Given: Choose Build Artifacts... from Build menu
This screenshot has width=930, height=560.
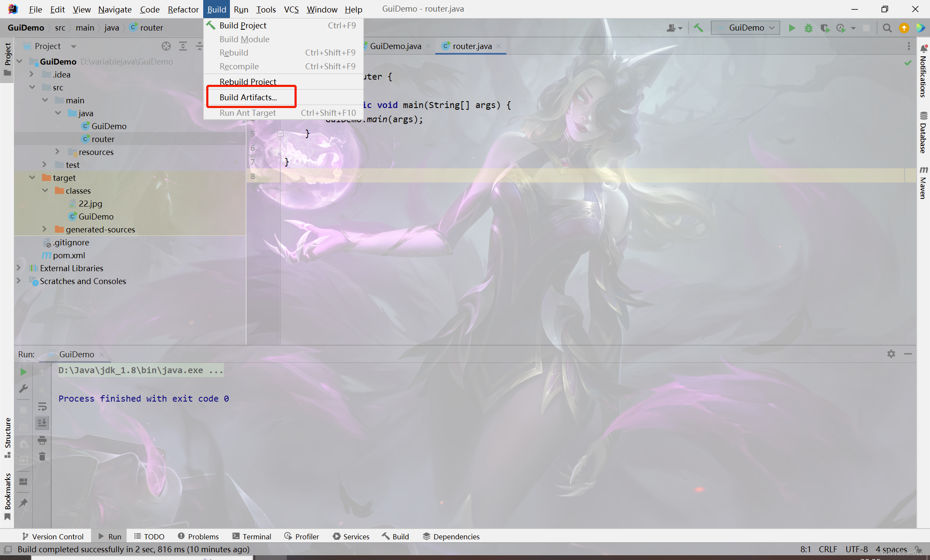Looking at the screenshot, I should pos(283,97).
